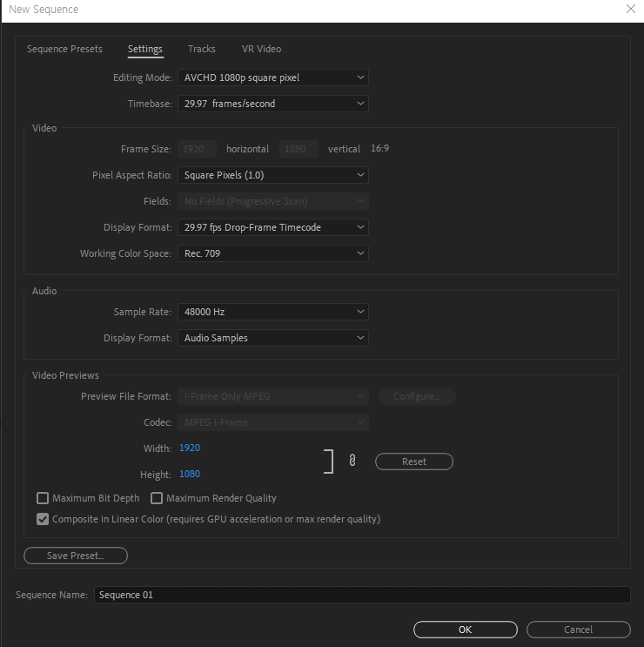Open the VR Video tab

coord(261,49)
